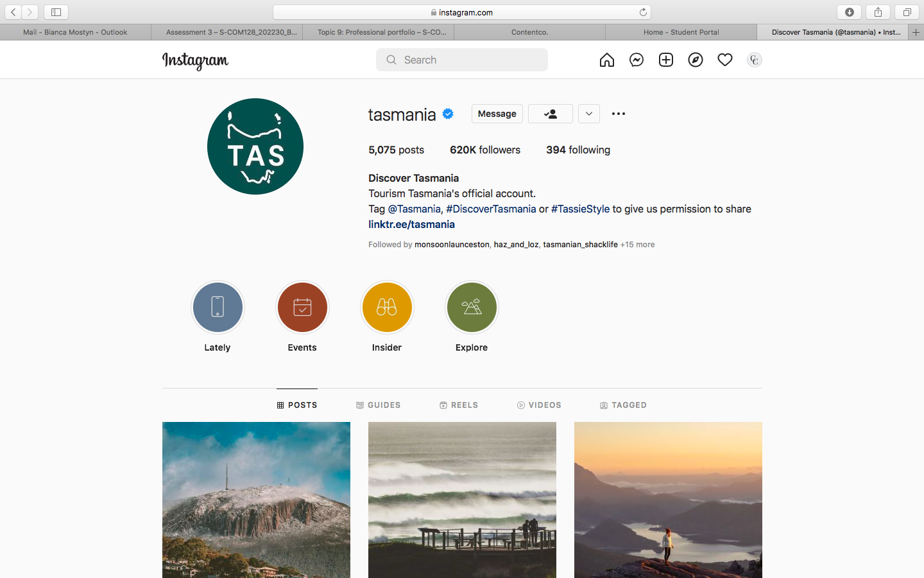Open your profile avatar menu
924x578 pixels.
pyautogui.click(x=754, y=60)
